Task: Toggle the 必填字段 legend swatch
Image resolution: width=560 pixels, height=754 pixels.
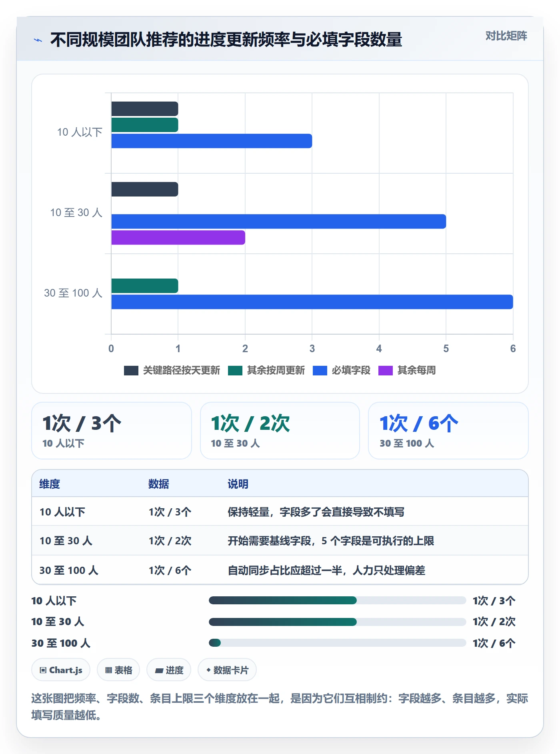Action: pyautogui.click(x=320, y=371)
